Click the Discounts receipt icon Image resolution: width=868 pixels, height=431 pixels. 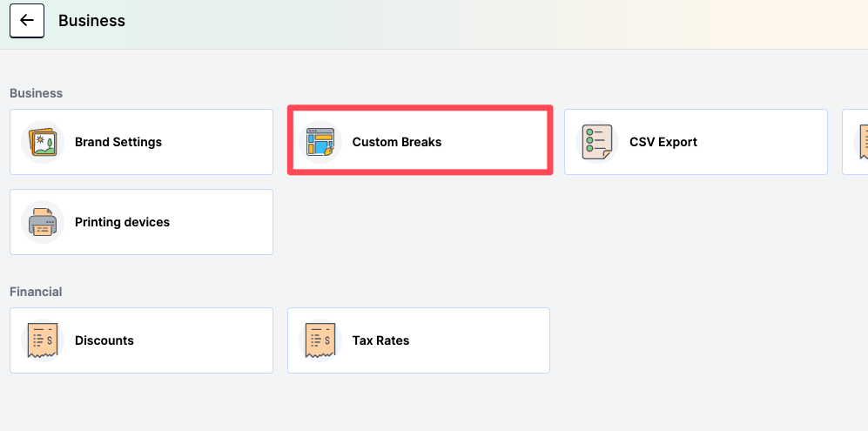[43, 340]
